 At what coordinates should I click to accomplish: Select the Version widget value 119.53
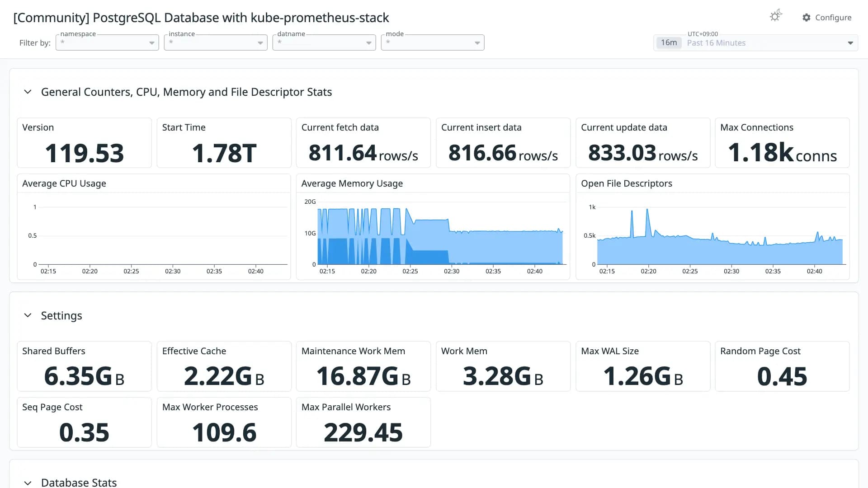(84, 153)
